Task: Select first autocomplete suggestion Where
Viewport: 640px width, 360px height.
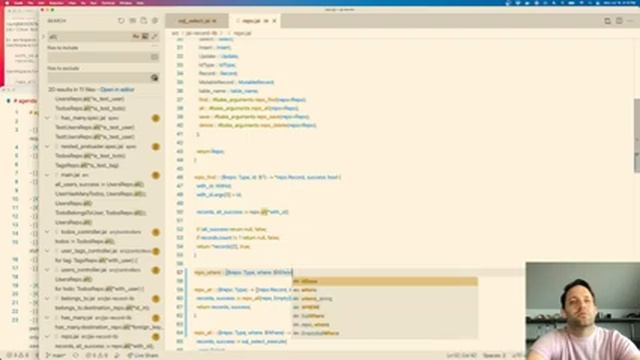Action: coord(385,281)
